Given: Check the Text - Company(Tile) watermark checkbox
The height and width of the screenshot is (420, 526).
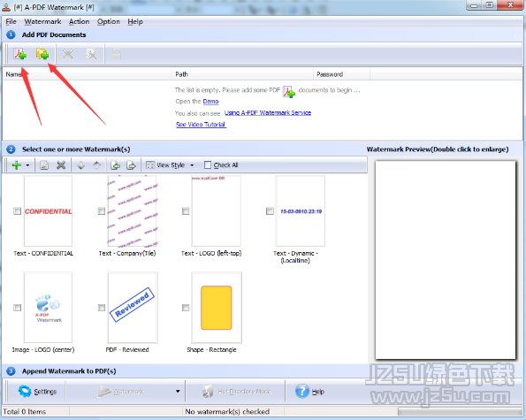Looking at the screenshot, I should point(102,211).
